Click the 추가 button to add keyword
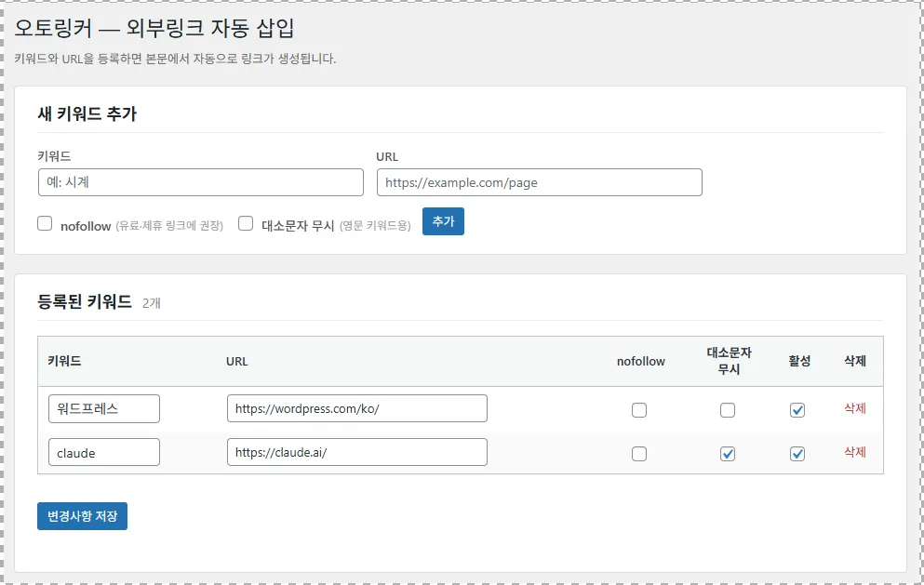Image resolution: width=924 pixels, height=585 pixels. click(x=443, y=221)
